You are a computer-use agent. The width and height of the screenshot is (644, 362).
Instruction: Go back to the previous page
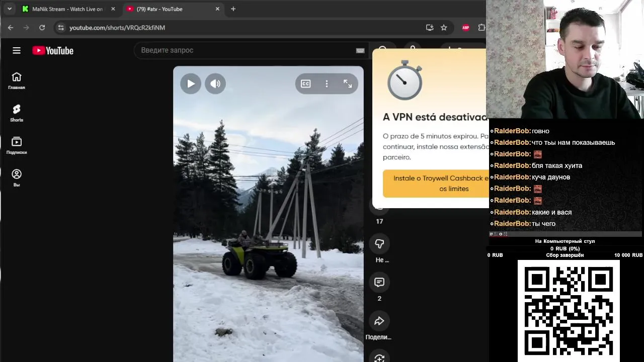[11, 28]
